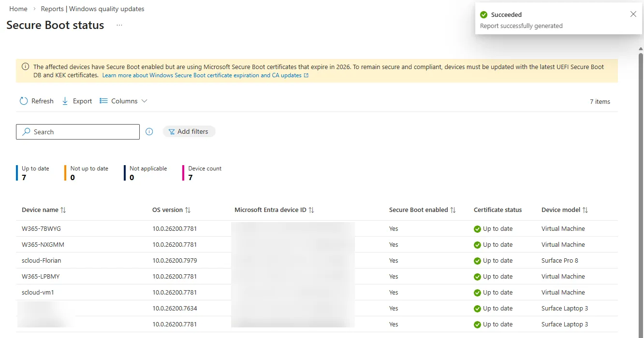
Task: Open the Learn more Secure Boot certificate link
Action: 205,75
